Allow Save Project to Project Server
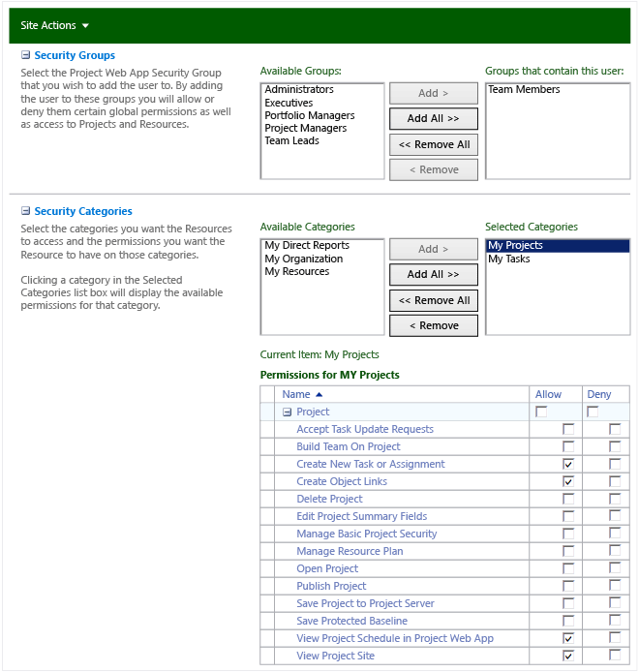Image resolution: width=639 pixels, height=672 pixels. pos(568,603)
